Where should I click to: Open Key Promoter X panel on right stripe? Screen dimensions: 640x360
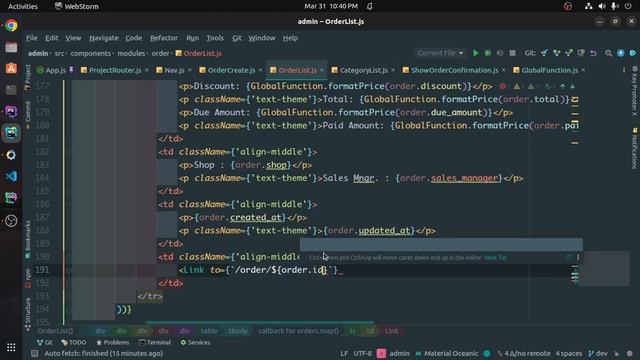pos(635,91)
